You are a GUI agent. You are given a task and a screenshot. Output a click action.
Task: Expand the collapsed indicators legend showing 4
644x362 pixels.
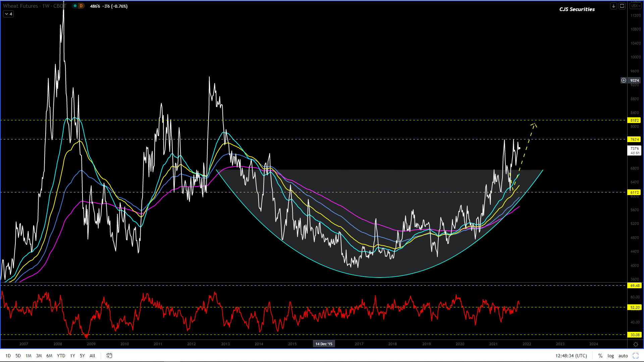pyautogui.click(x=8, y=14)
